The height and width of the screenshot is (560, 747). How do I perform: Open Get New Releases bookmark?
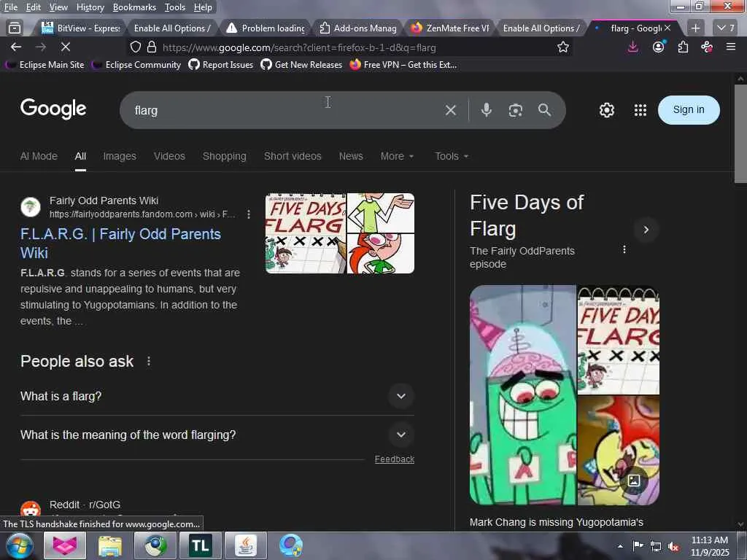pyautogui.click(x=301, y=65)
